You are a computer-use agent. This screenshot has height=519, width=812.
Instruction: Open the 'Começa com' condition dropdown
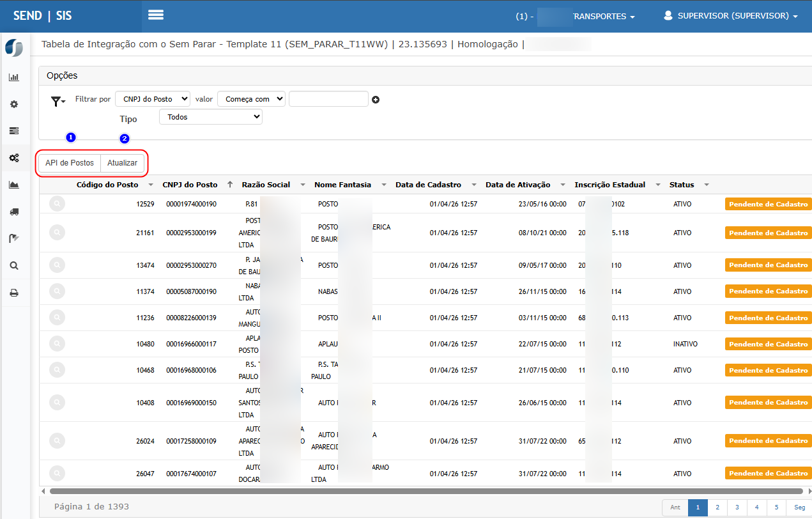tap(251, 99)
